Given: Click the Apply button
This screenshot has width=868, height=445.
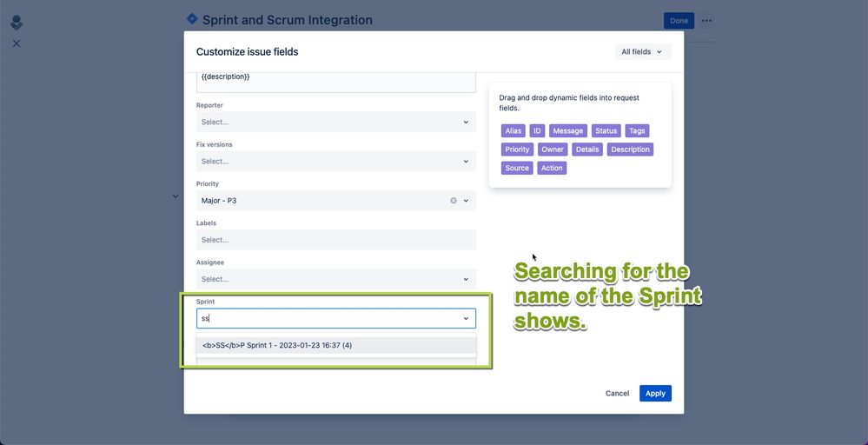Looking at the screenshot, I should 655,393.
